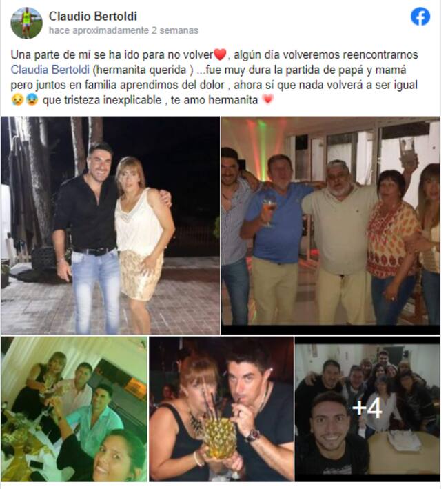Open group photo with colored lights
448x489 pixels.
(x=331, y=225)
